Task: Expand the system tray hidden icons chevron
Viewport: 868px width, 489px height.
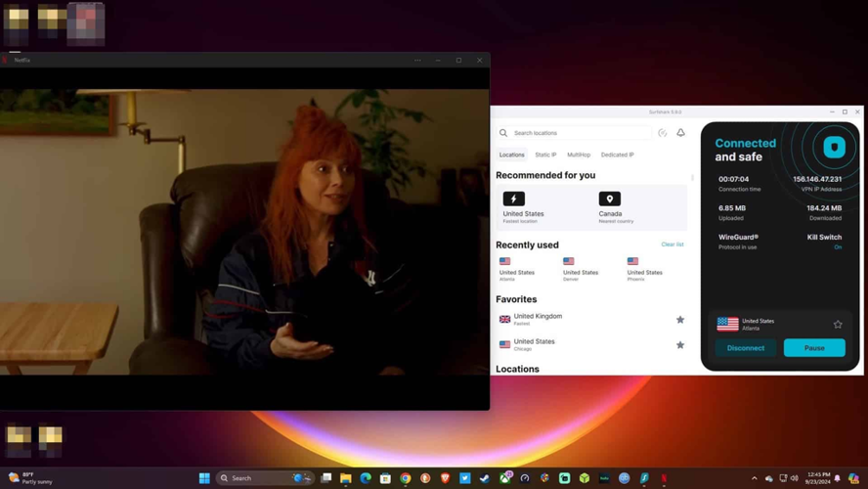Action: click(754, 478)
